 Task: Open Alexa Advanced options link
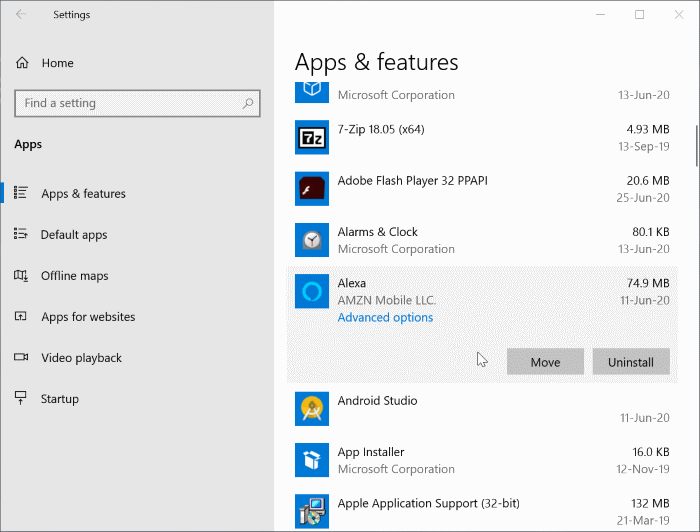coord(385,317)
